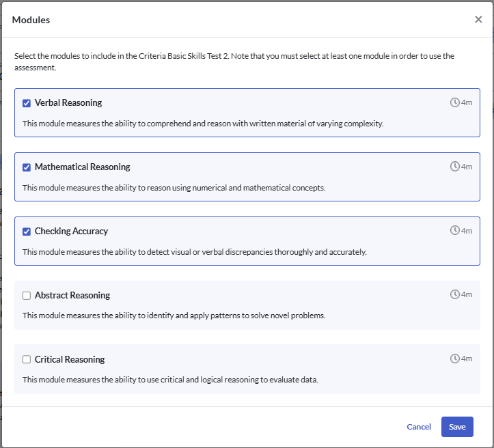Click the Modules dialog title
494x448 pixels.
(x=31, y=20)
